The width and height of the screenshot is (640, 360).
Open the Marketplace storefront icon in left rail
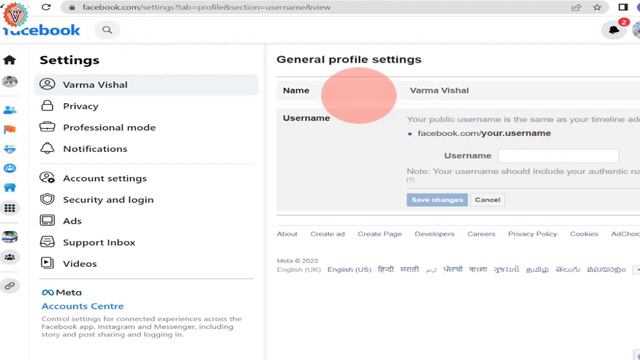10,188
